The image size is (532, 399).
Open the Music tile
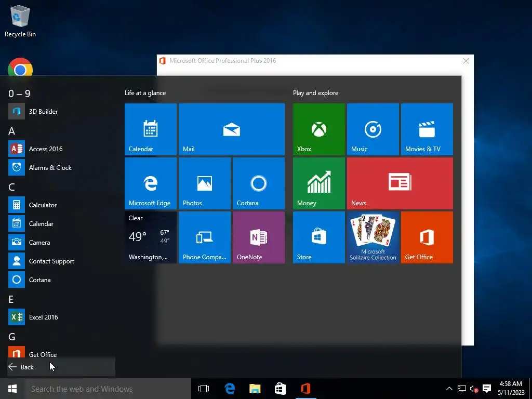(x=373, y=129)
